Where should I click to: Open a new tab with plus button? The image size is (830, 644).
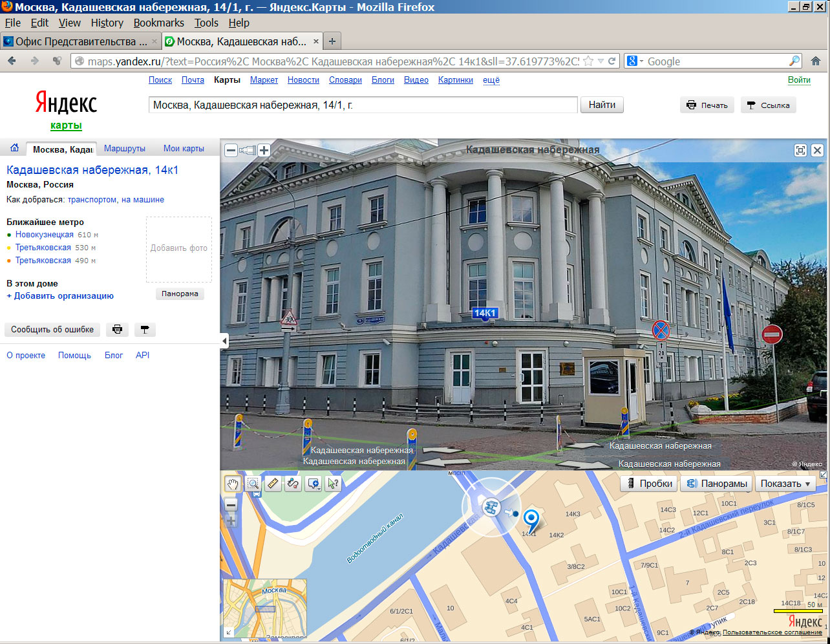pyautogui.click(x=332, y=41)
